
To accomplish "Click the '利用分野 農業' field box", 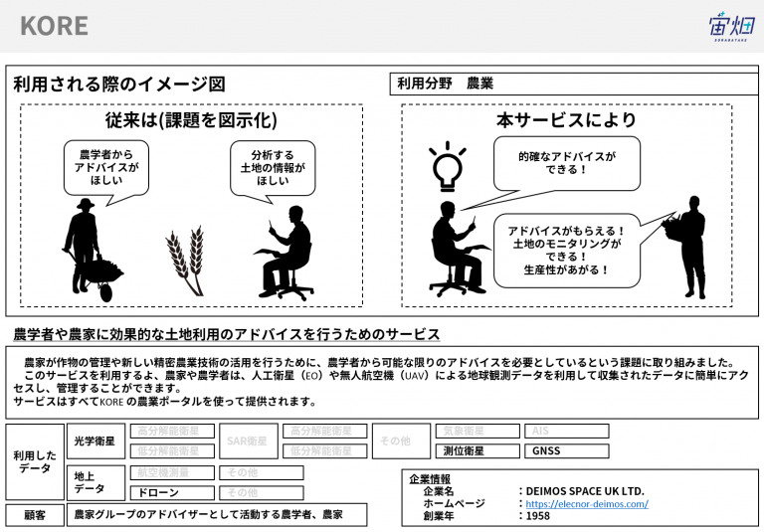I will [574, 84].
